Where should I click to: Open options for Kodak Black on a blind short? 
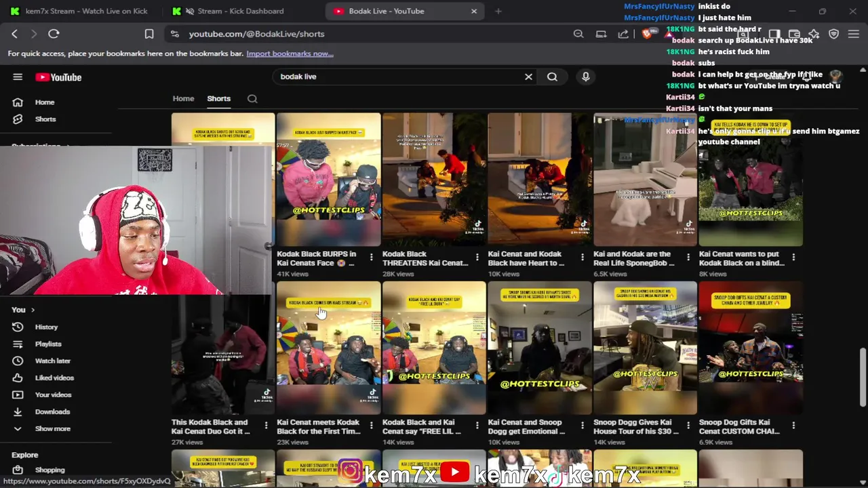tap(793, 257)
